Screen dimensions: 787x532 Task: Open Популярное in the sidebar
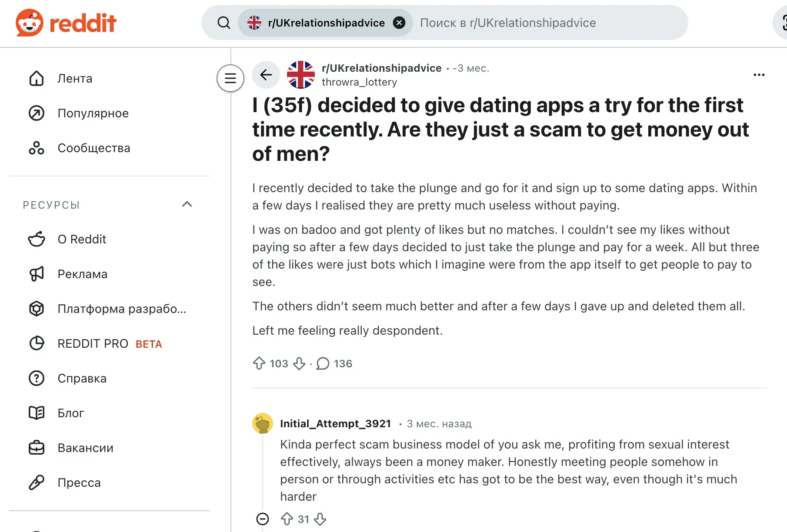pos(93,113)
